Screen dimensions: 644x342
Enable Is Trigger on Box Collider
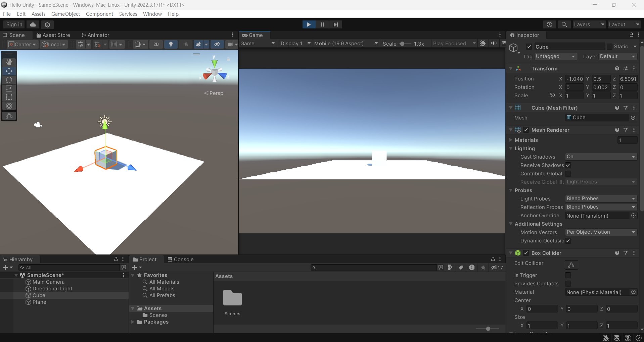tap(568, 275)
